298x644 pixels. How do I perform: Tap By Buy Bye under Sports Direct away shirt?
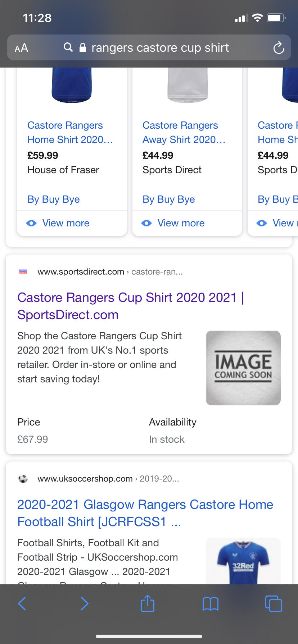(169, 199)
